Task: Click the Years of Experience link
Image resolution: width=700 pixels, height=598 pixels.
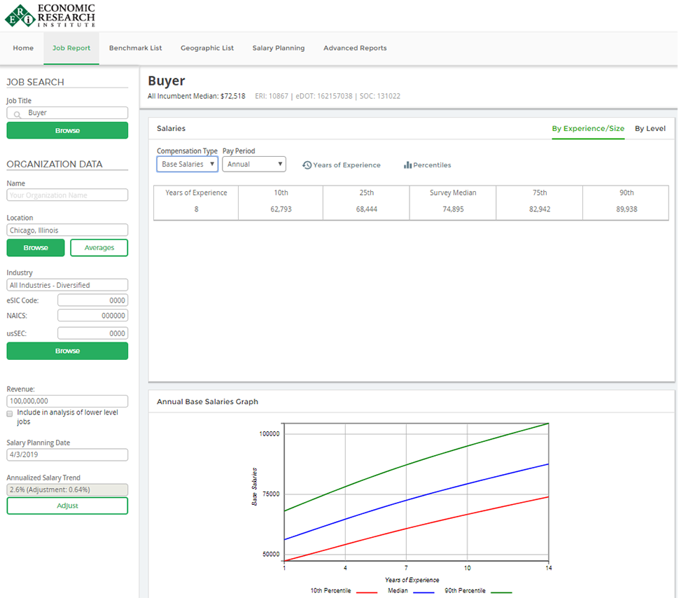Action: click(347, 165)
